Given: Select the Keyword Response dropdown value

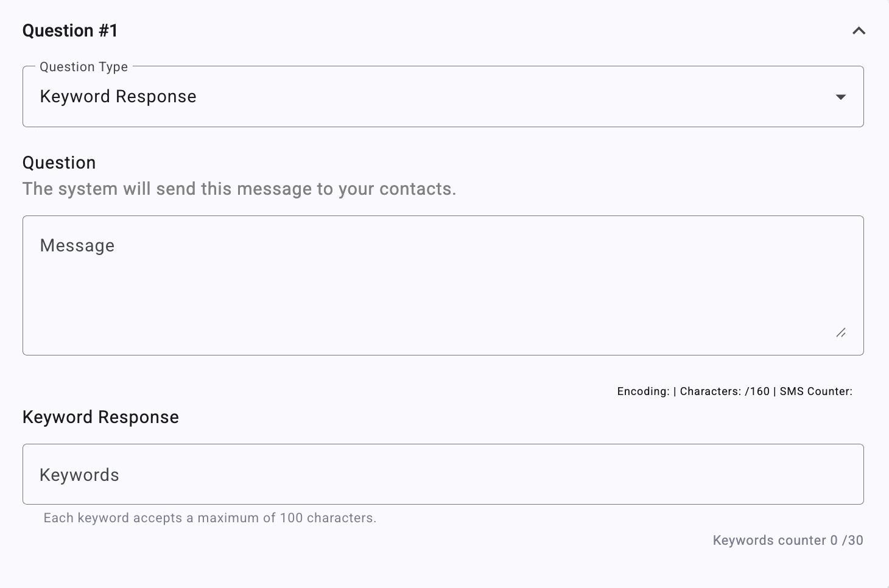Looking at the screenshot, I should tap(118, 97).
